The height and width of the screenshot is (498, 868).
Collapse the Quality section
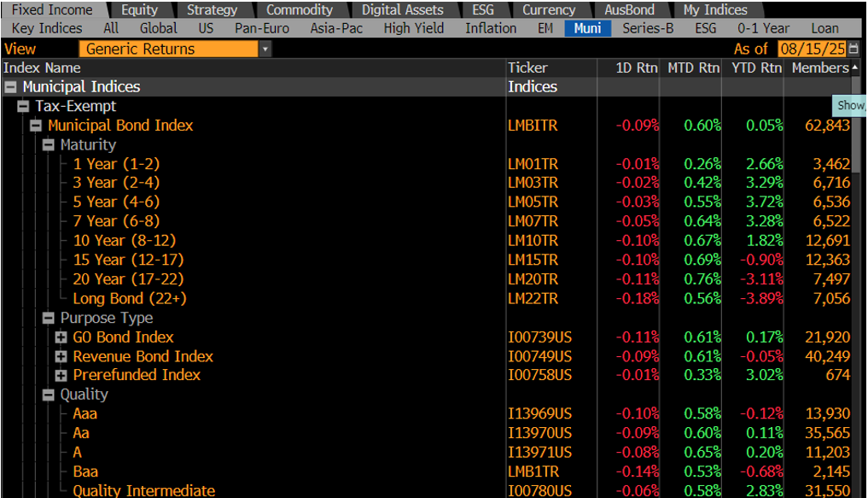click(49, 395)
